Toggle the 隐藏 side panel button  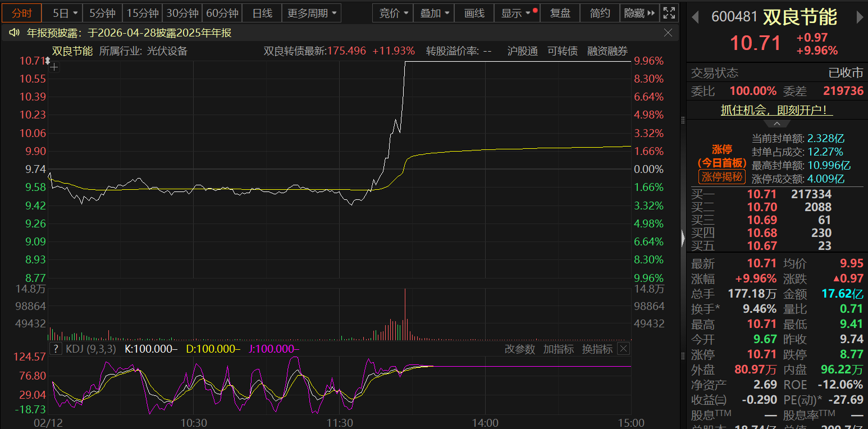[x=640, y=13]
